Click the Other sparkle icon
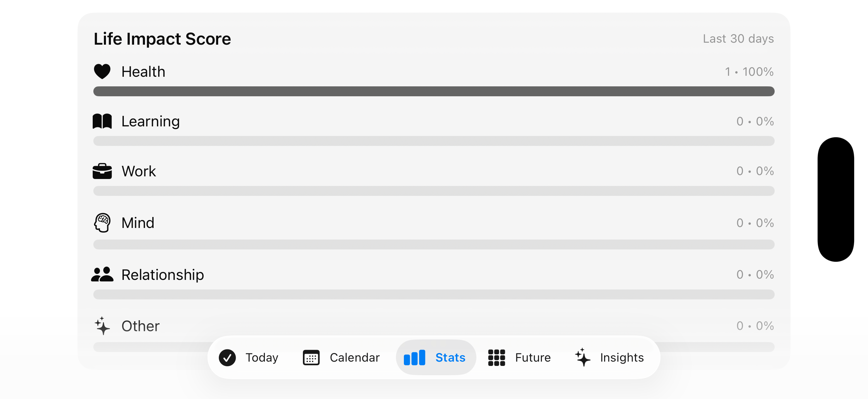The image size is (868, 399). [x=102, y=326]
